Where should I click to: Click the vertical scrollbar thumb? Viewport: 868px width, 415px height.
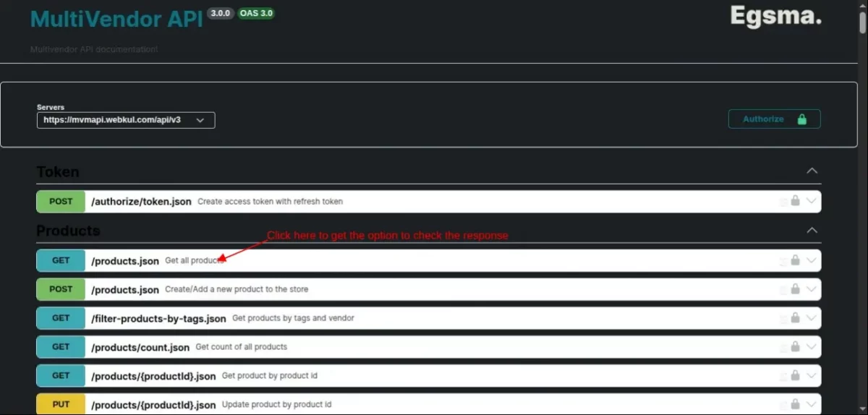[x=862, y=22]
